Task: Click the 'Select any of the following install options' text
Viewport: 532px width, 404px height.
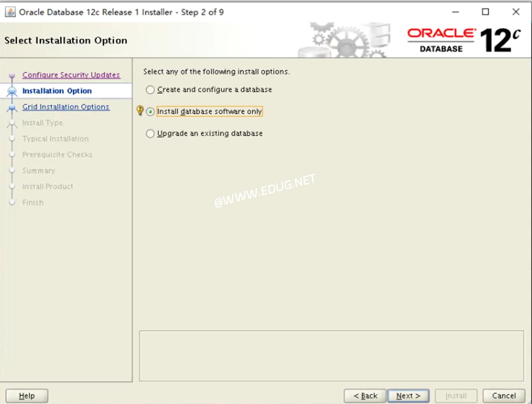Action: [216, 72]
